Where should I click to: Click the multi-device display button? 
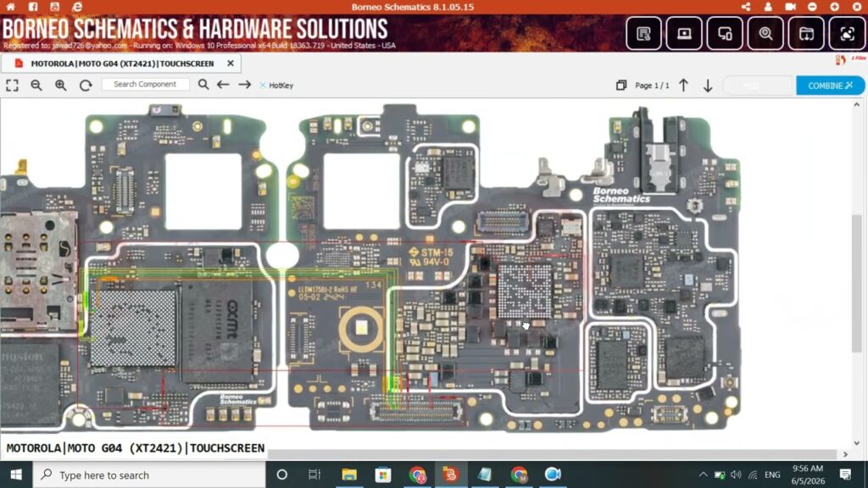pos(725,34)
